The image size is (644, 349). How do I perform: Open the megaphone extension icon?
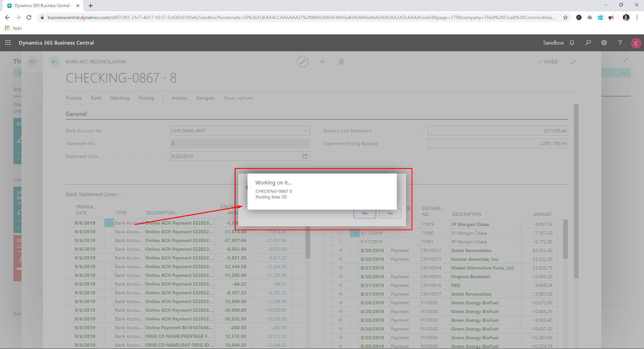(x=611, y=17)
